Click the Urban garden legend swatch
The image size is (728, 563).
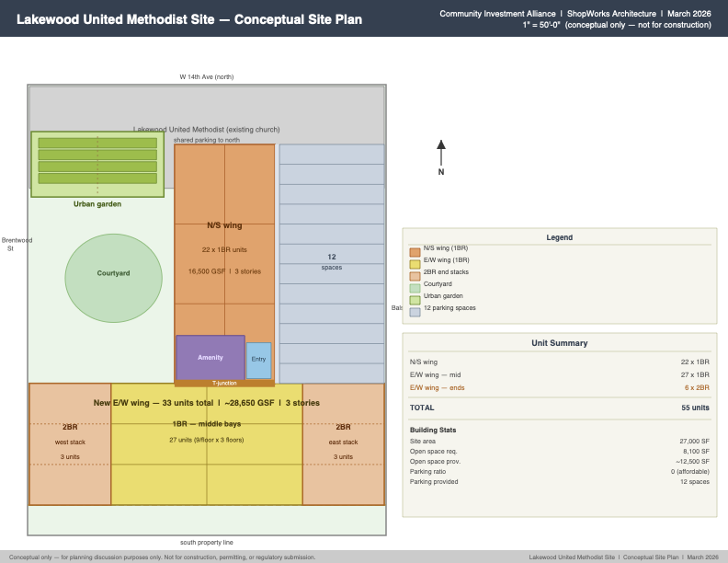[x=415, y=300]
